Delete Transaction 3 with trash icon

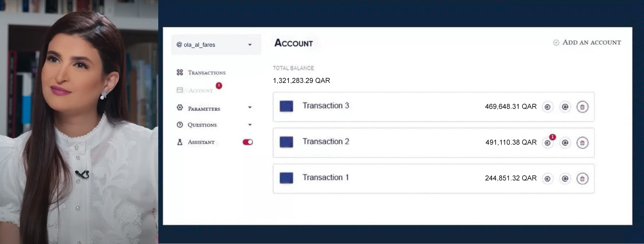(x=582, y=107)
